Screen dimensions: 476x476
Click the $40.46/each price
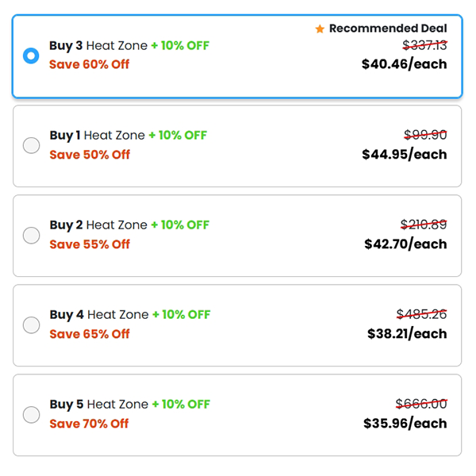click(x=404, y=64)
